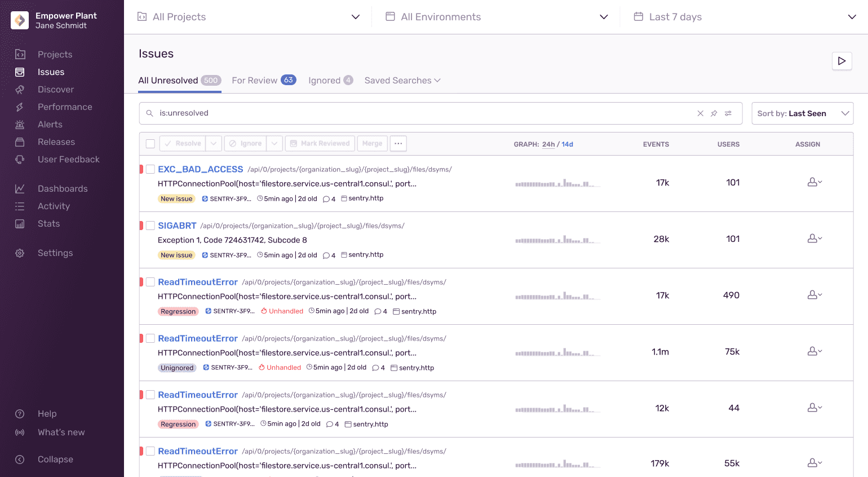Image resolution: width=868 pixels, height=477 pixels.
Task: Pin the current search with the pin icon
Action: [714, 113]
